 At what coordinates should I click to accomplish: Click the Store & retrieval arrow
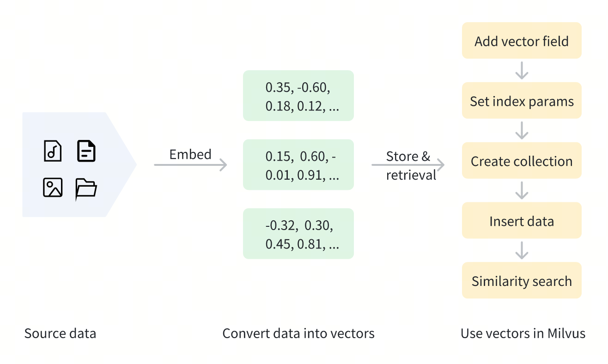(x=408, y=164)
